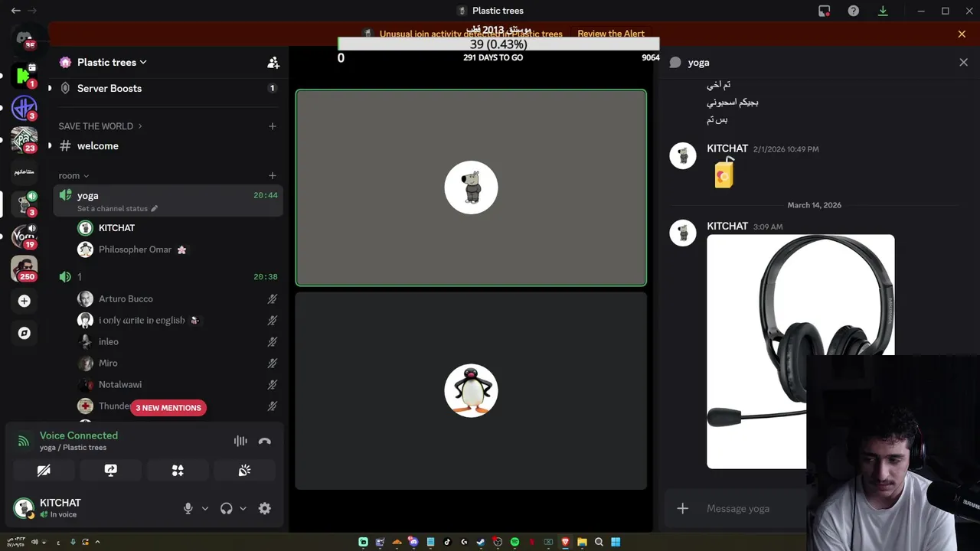Screen dimensions: 980x551
Task: Open Discord help question mark icon
Action: click(x=854, y=11)
